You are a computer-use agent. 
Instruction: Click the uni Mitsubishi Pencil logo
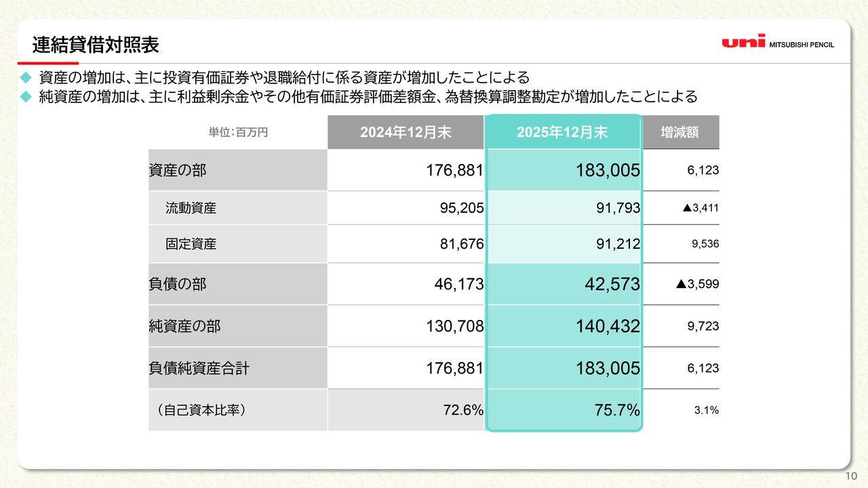point(778,43)
